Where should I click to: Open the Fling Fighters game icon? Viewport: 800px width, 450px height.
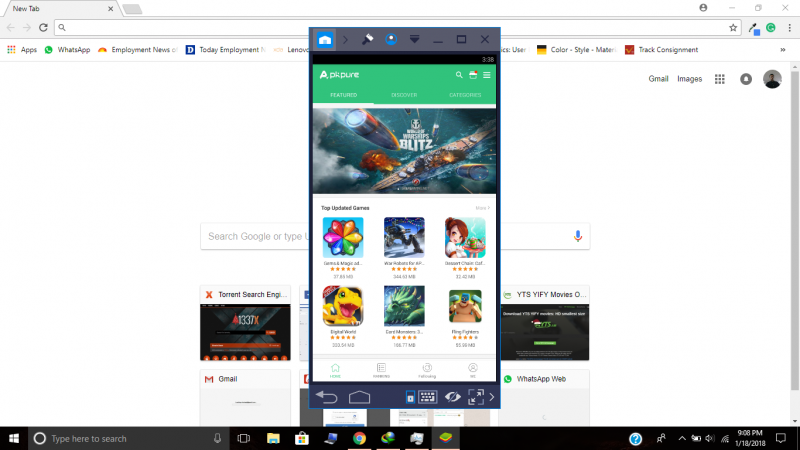[x=465, y=306]
